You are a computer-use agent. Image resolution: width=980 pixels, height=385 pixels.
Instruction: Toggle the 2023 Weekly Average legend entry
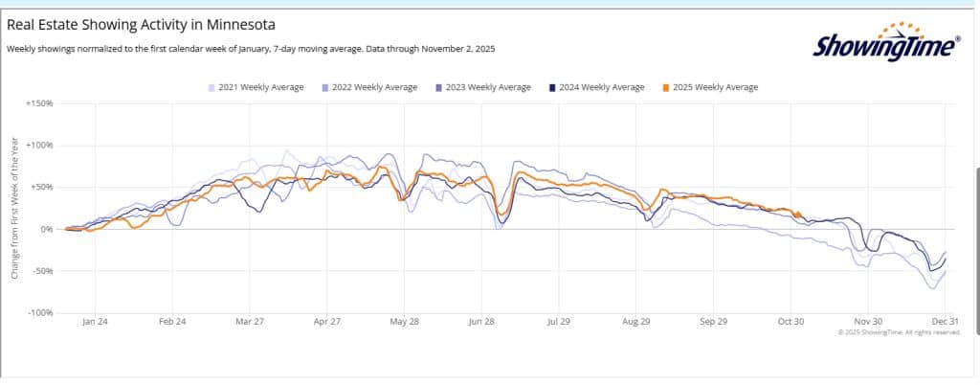coord(483,87)
